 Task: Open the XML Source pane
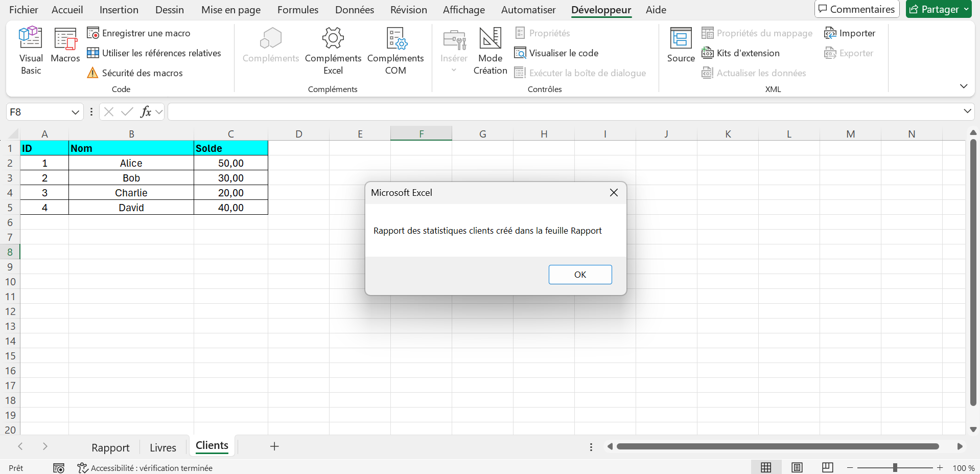click(681, 46)
